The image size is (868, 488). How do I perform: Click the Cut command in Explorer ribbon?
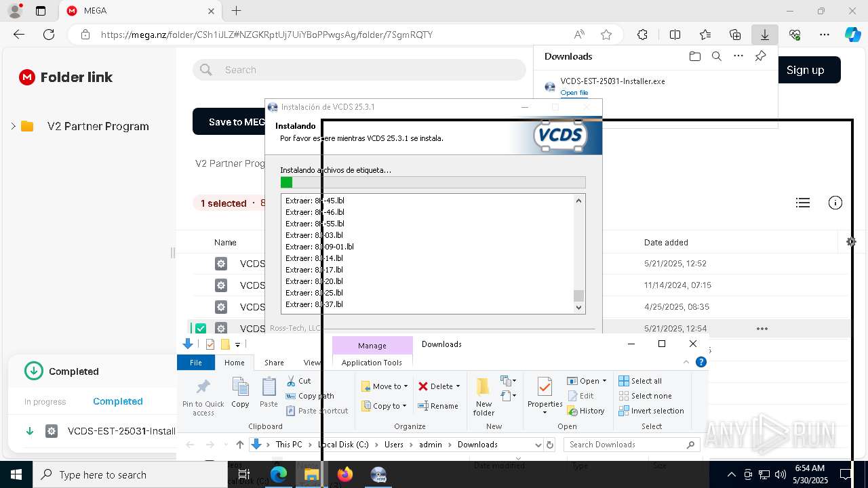point(298,381)
